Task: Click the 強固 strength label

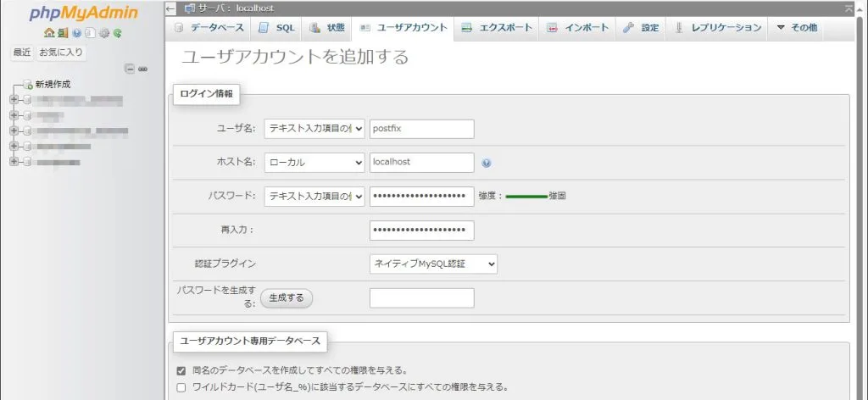Action: pyautogui.click(x=558, y=196)
